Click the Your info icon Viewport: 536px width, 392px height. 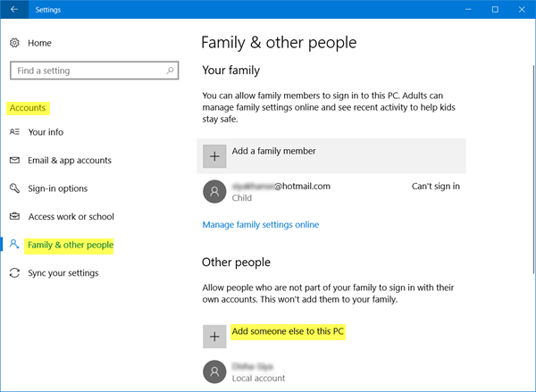pos(13,132)
